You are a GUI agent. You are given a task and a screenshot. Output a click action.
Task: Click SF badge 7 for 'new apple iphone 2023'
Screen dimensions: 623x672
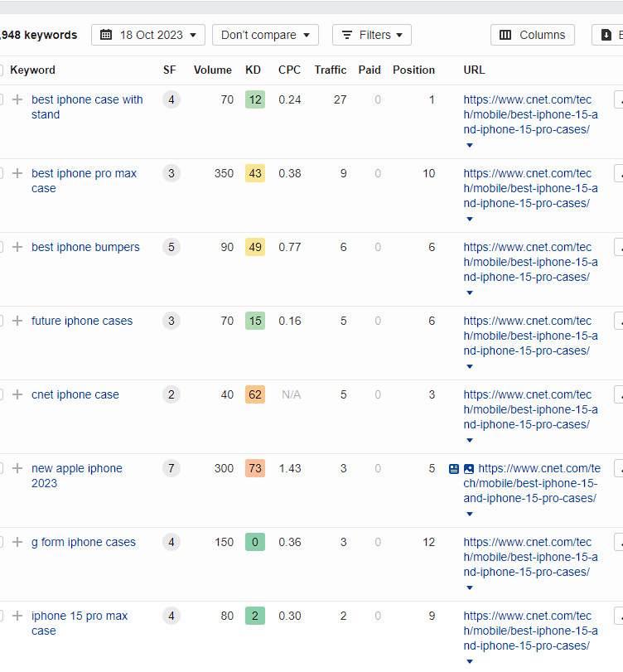click(x=171, y=468)
